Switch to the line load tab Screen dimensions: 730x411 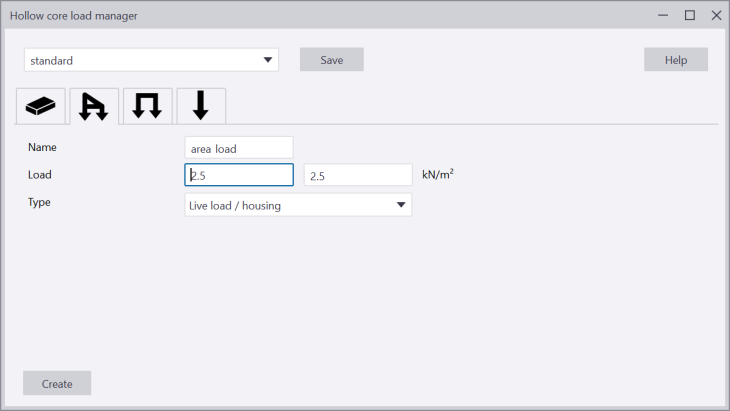pos(147,105)
